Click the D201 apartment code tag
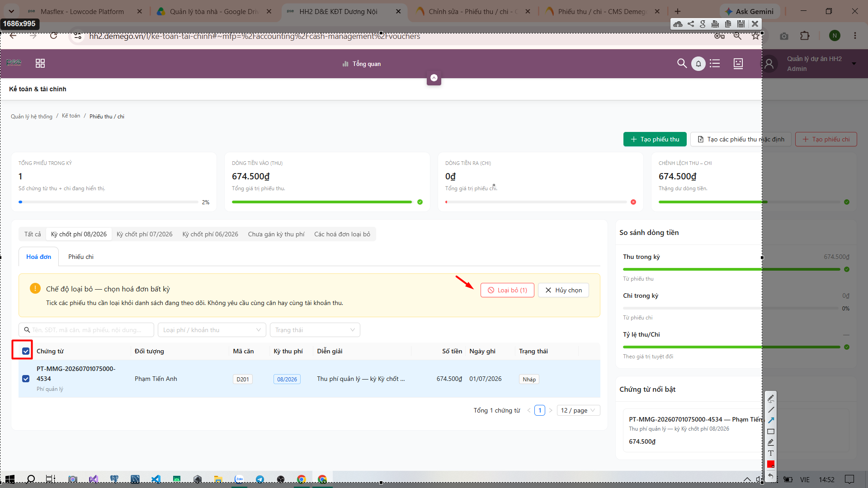Image resolution: width=868 pixels, height=488 pixels. tap(243, 379)
